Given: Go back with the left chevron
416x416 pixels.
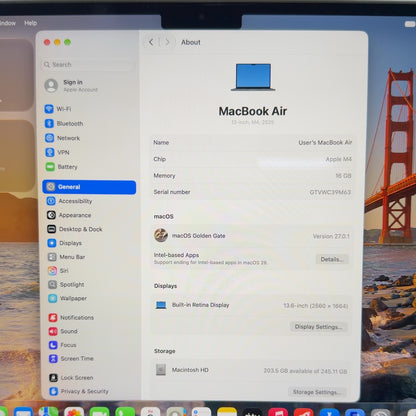Looking at the screenshot, I should point(151,42).
